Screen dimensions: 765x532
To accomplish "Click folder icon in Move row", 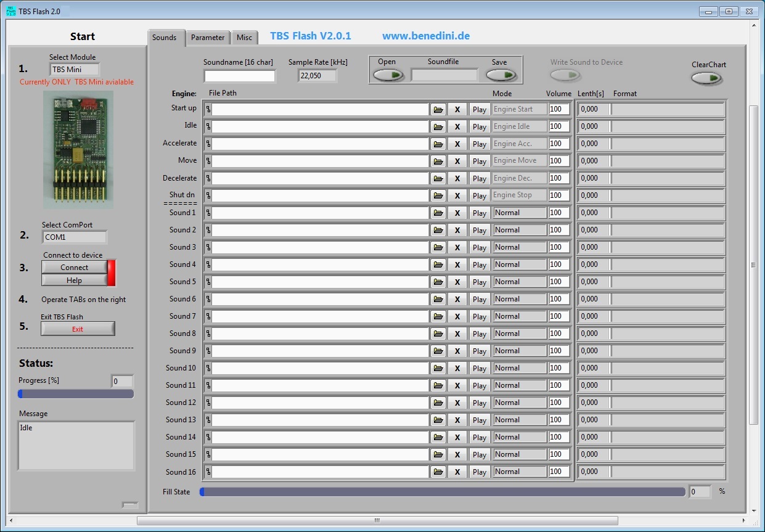I will (x=438, y=161).
